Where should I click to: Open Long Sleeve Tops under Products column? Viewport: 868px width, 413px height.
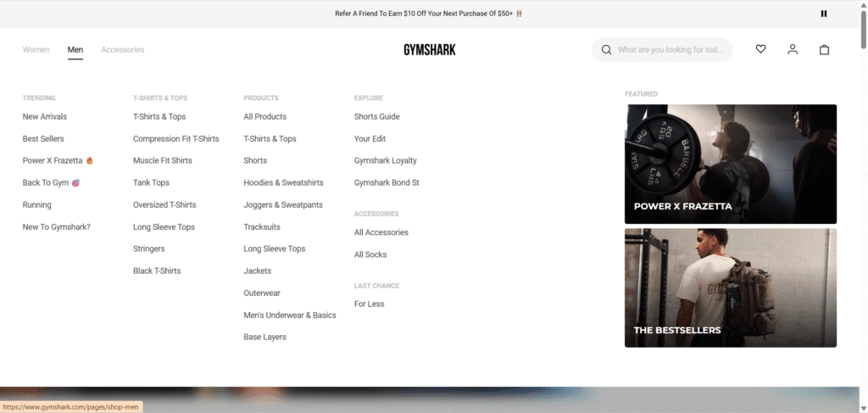point(275,248)
